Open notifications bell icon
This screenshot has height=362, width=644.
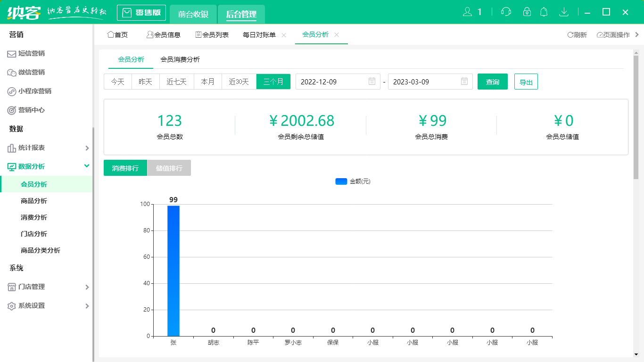pyautogui.click(x=544, y=12)
